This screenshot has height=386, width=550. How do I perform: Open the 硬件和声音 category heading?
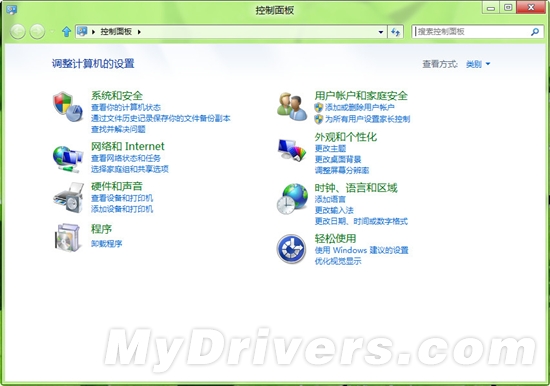pyautogui.click(x=117, y=186)
